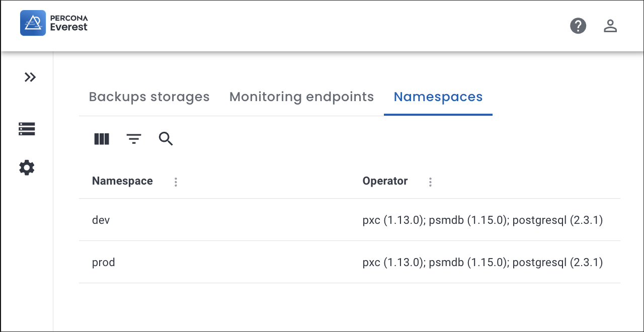This screenshot has width=644, height=332.
Task: Open the Operator column actions menu
Action: click(x=430, y=182)
